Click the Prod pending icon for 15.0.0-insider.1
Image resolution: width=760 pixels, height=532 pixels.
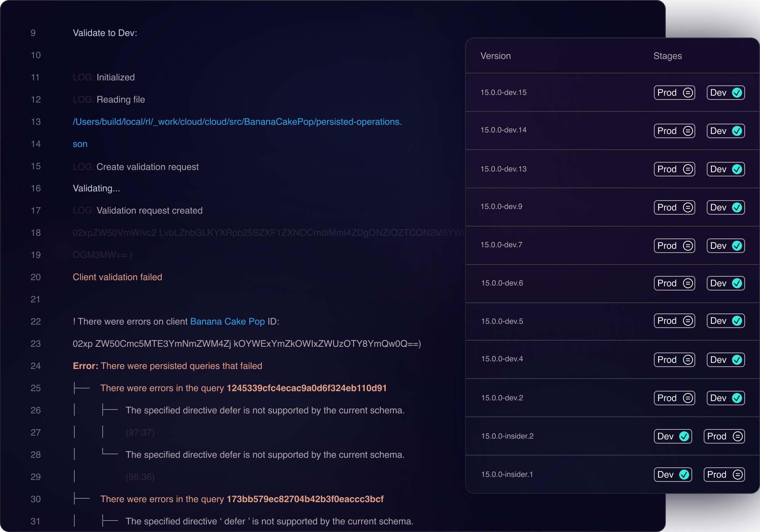[x=737, y=475]
